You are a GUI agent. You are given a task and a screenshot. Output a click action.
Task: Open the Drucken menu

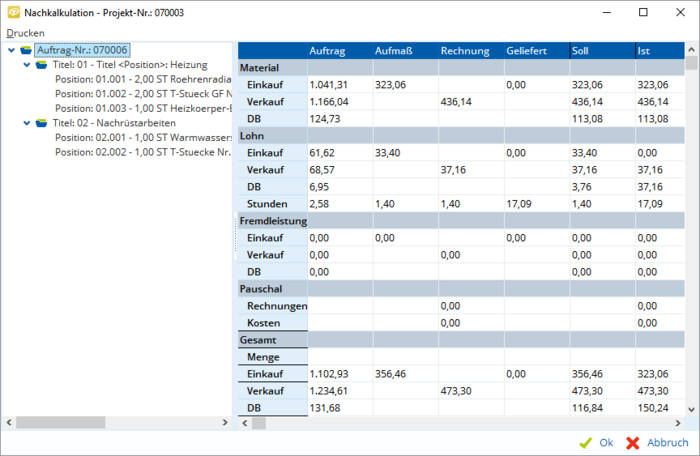25,33
